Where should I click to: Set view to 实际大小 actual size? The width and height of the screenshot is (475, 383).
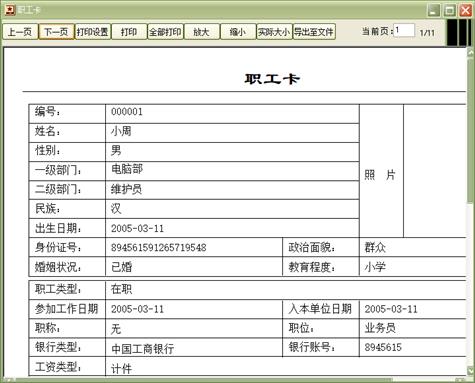coord(274,32)
